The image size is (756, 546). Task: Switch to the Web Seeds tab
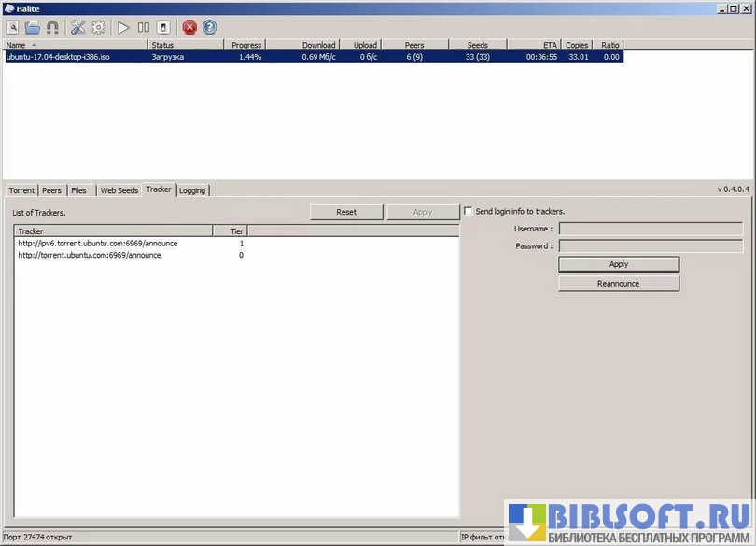(x=119, y=190)
